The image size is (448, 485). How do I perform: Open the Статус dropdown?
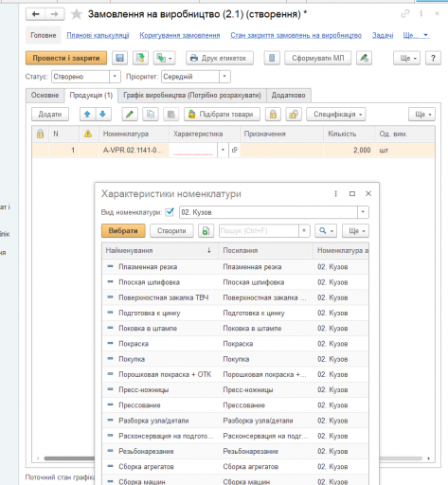point(115,77)
